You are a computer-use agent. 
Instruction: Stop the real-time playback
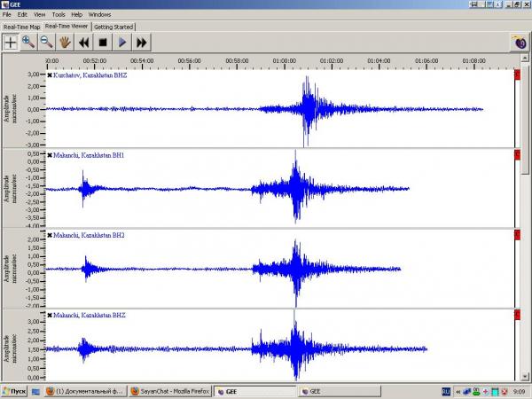(x=103, y=43)
